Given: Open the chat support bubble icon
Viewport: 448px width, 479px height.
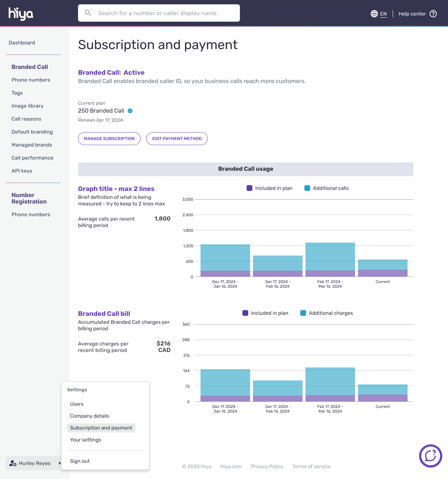Looking at the screenshot, I should [x=430, y=456].
